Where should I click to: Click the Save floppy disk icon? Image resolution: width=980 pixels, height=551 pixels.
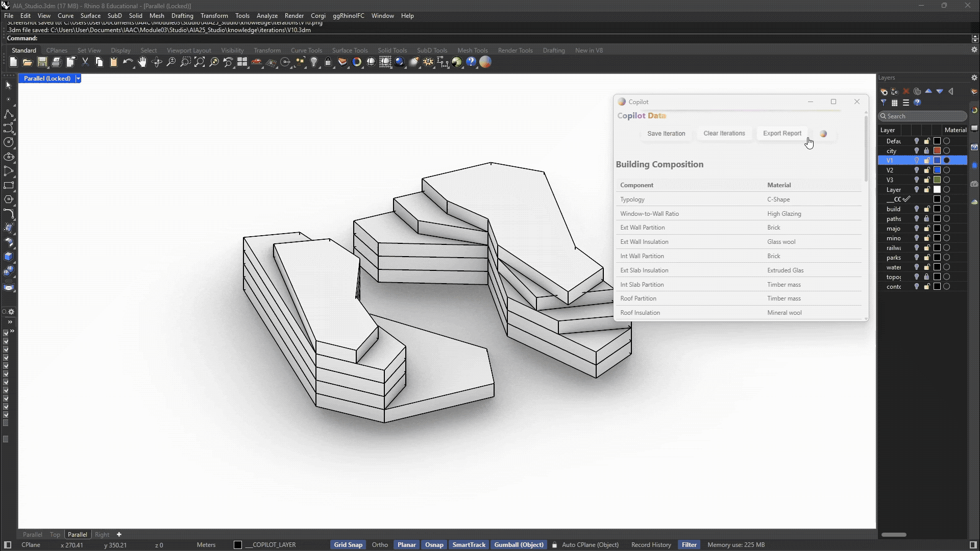click(42, 62)
